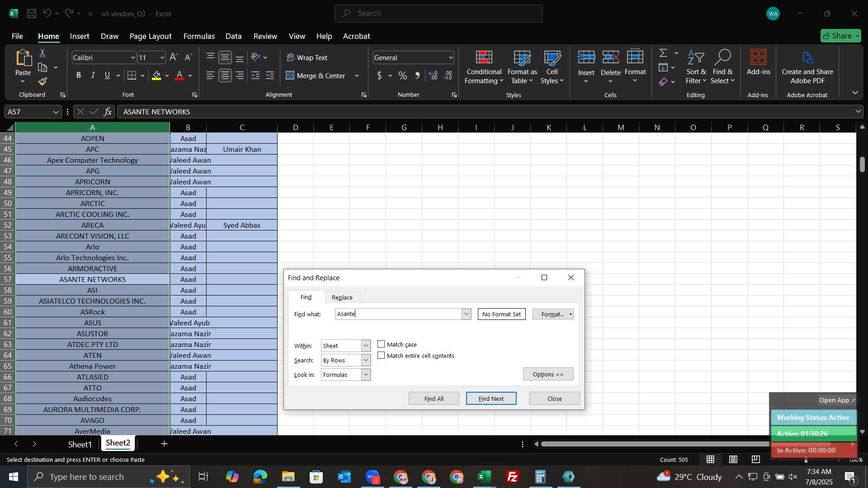
Task: Click Increase Font Size icon
Action: point(174,57)
